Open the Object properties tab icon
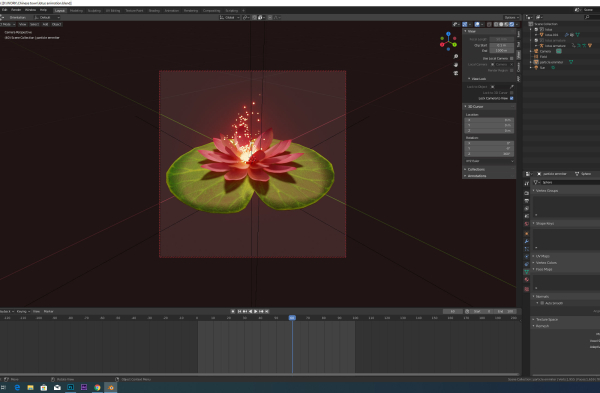 coord(527,233)
